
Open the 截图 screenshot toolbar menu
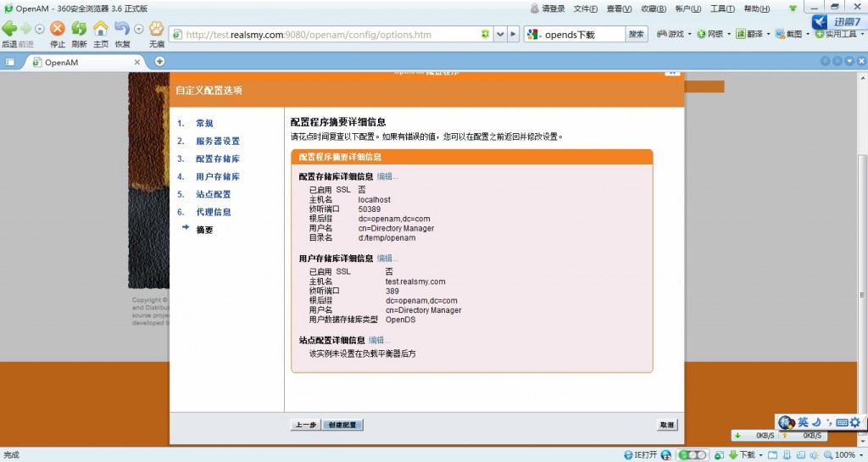click(x=793, y=34)
